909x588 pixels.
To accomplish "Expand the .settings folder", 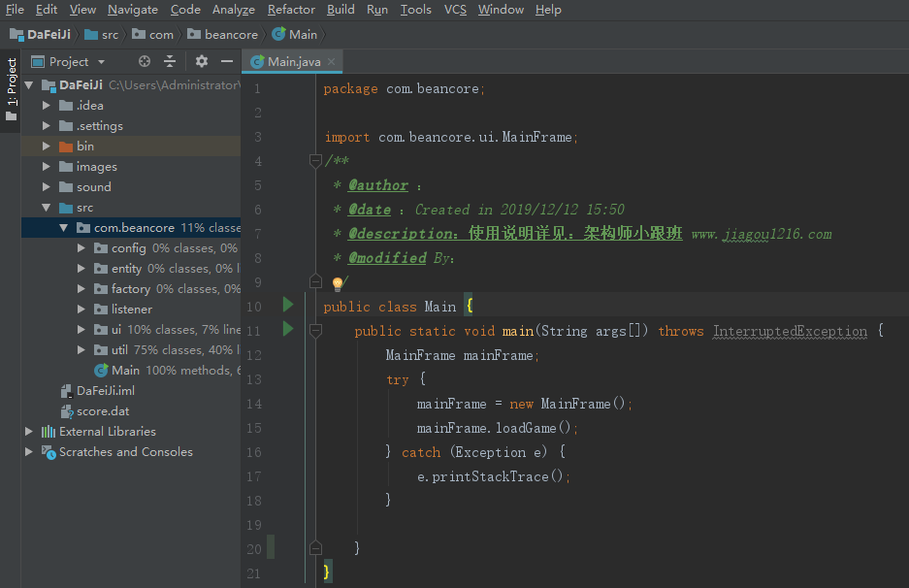I will [x=47, y=126].
